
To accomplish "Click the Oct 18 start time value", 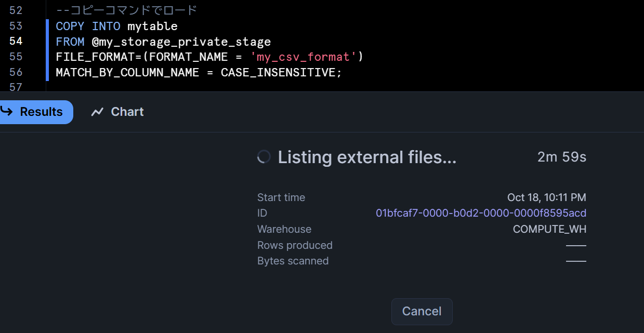I will [546, 197].
